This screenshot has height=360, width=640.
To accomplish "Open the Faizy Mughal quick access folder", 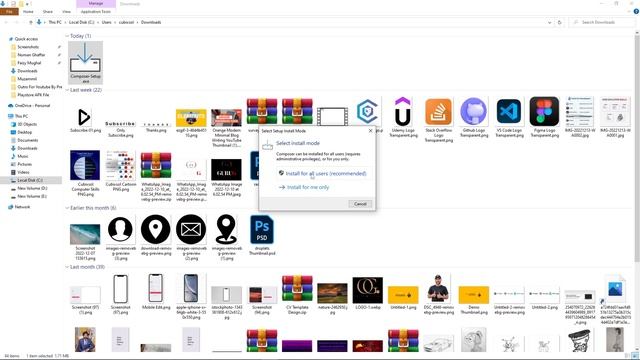I will point(29,63).
